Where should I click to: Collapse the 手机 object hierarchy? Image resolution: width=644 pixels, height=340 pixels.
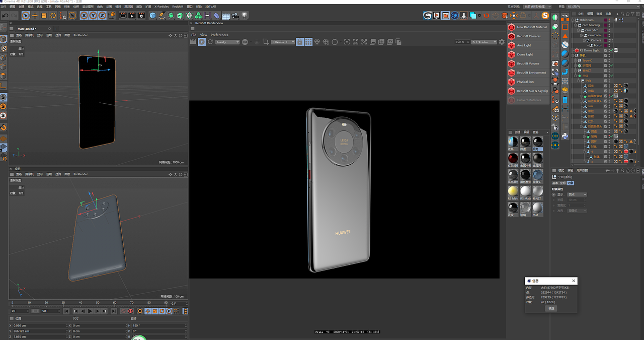tap(573, 55)
